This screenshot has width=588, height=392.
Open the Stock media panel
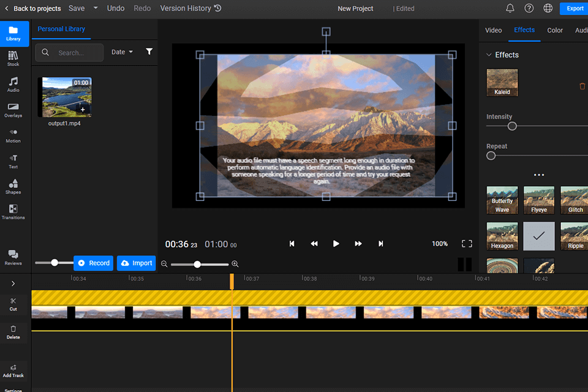pos(13,59)
